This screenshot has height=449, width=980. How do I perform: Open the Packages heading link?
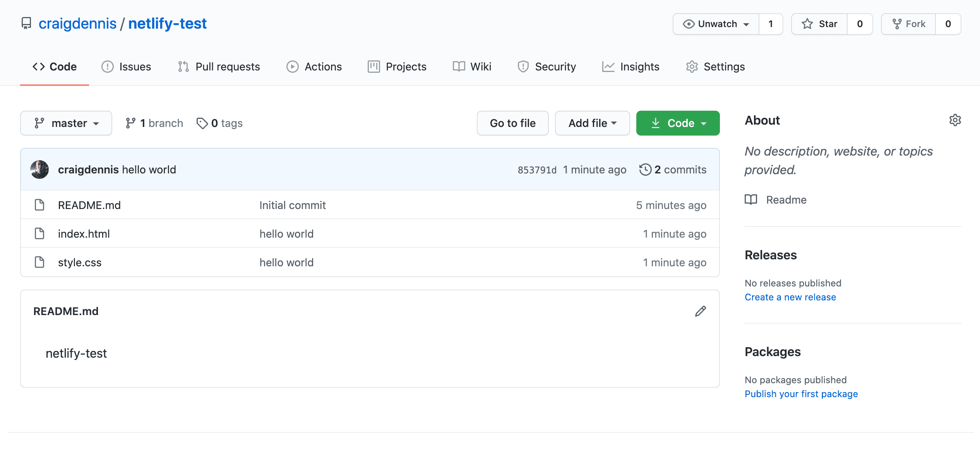773,352
